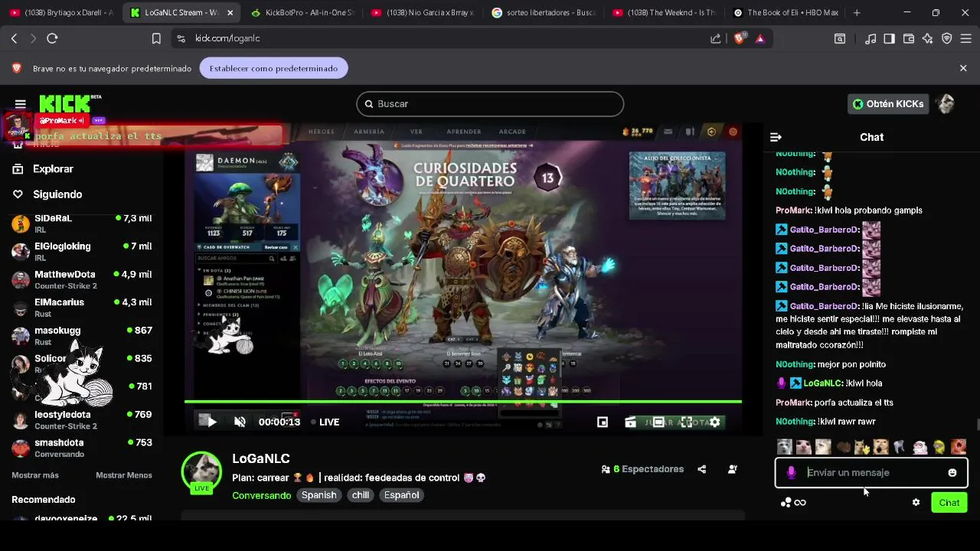Switch to the LoGaNLC Stream tab
Screen dimensions: 980x551
pos(181,13)
